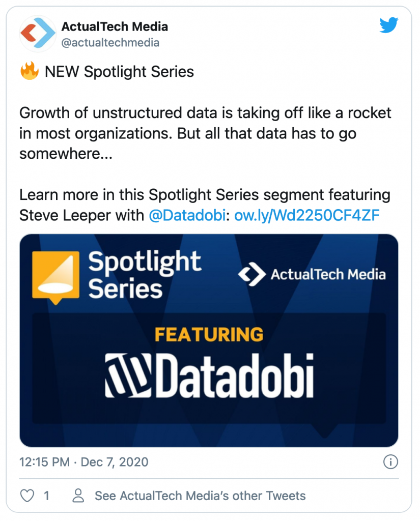Click the person silhouette icon
Screen dimensions: 420x521
(78, 496)
